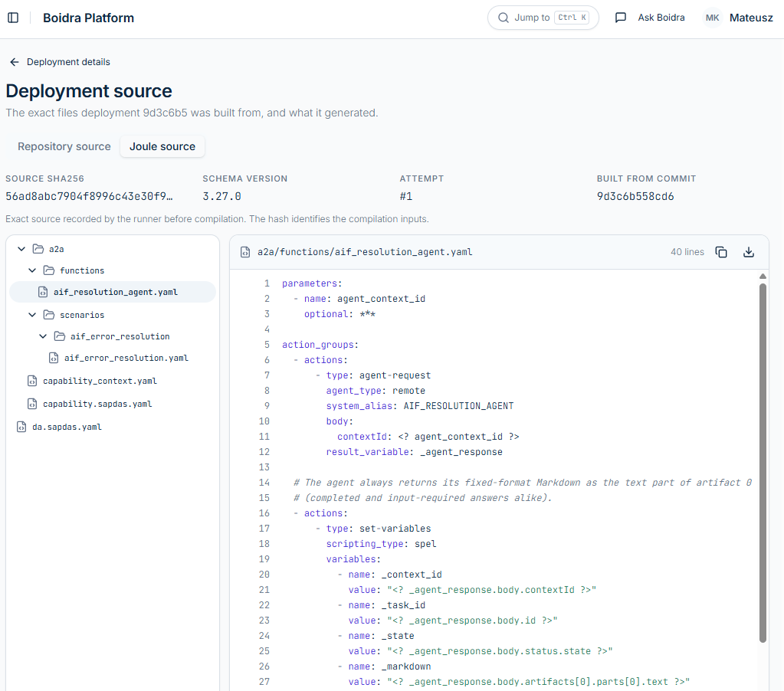Screen dimensions: 784x691
Task: Select the Joule source tab
Action: coord(162,146)
